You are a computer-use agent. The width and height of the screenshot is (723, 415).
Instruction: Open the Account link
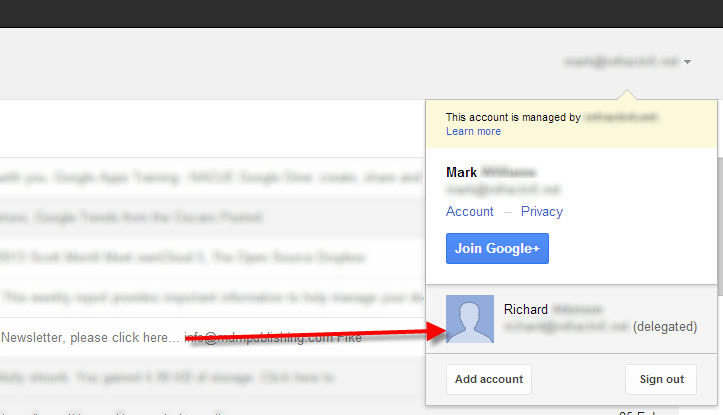tap(469, 211)
